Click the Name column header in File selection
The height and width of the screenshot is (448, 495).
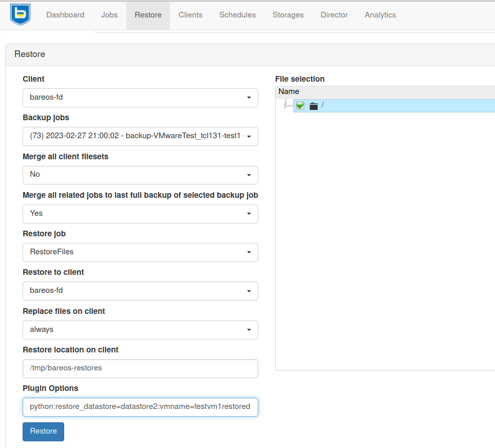[289, 91]
